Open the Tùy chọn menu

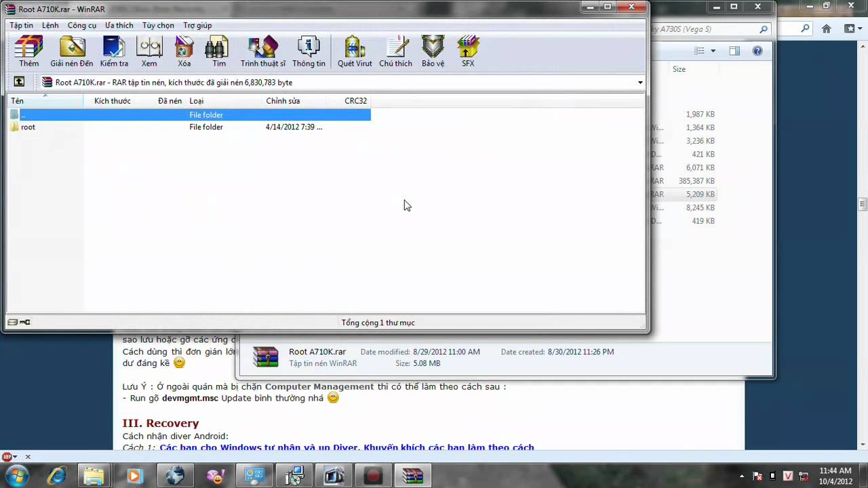point(158,25)
